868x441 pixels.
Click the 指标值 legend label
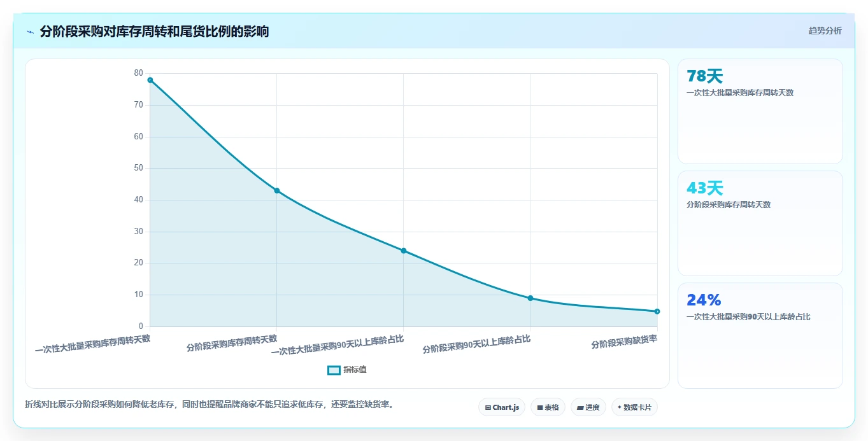pyautogui.click(x=355, y=370)
